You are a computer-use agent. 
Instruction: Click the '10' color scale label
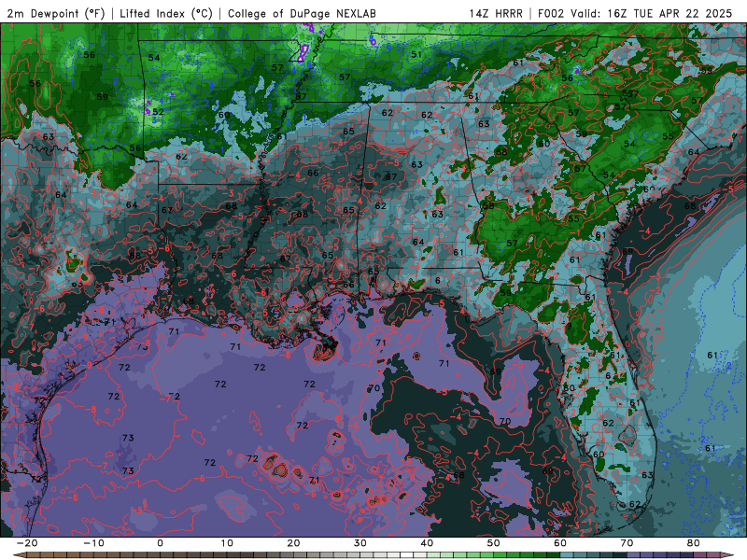coord(227,543)
